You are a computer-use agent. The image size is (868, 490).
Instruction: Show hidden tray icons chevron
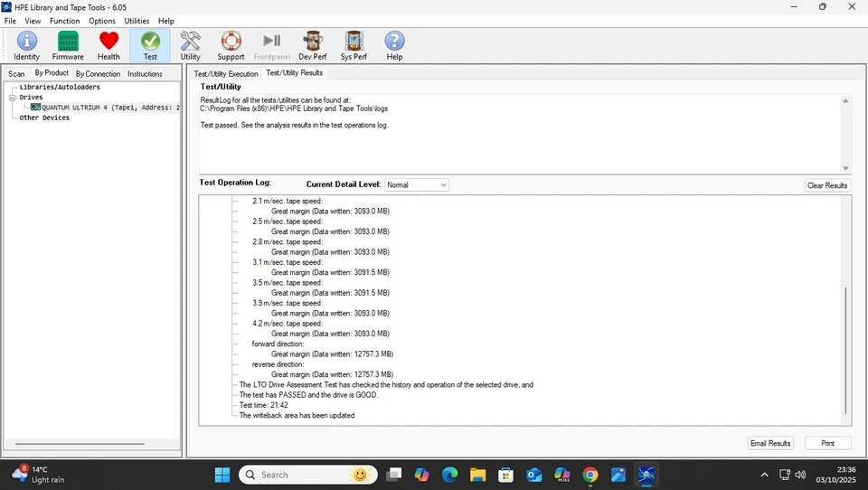765,475
